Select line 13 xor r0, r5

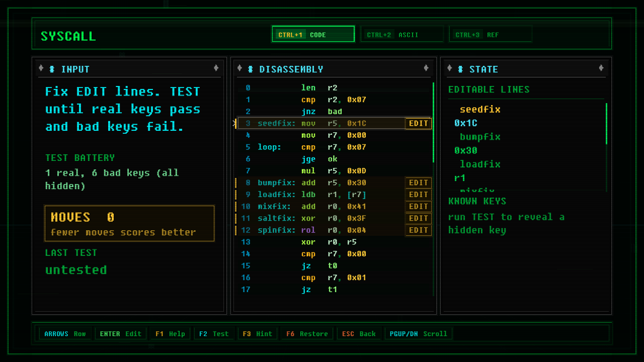coord(333,242)
